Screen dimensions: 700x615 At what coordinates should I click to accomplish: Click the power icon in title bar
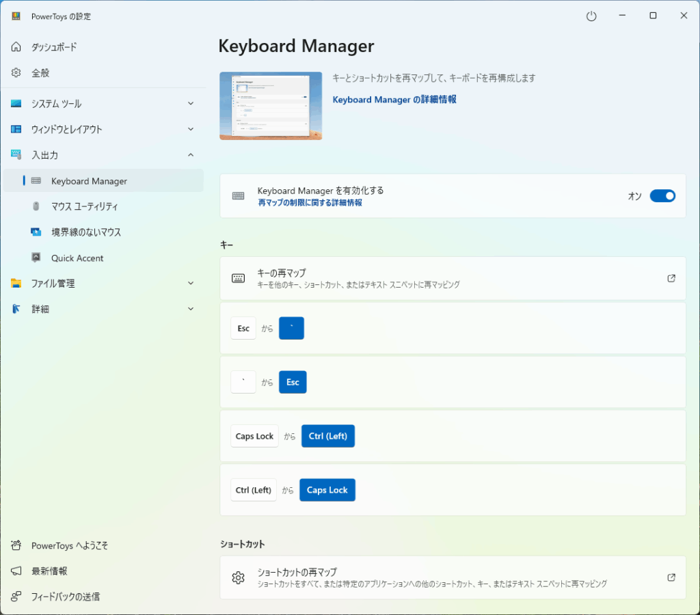point(591,16)
